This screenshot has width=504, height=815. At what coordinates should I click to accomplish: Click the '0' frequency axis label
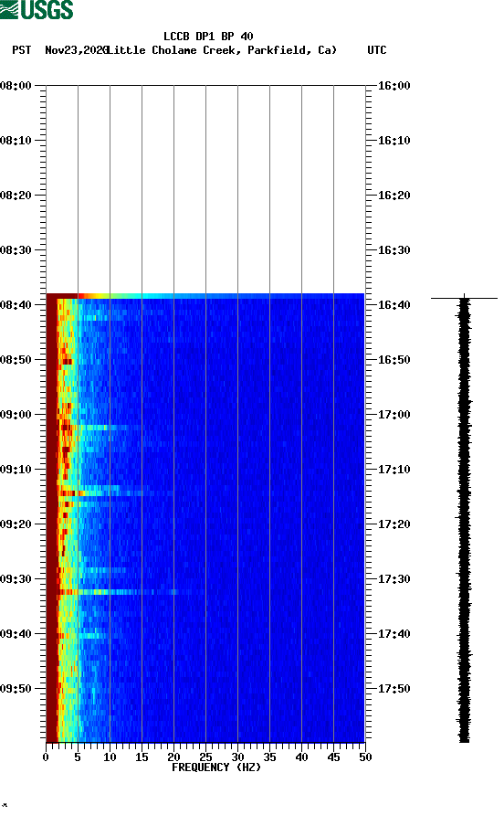point(46,757)
